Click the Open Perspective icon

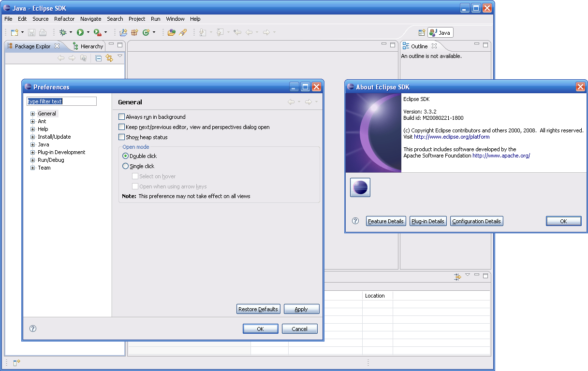[x=422, y=32]
